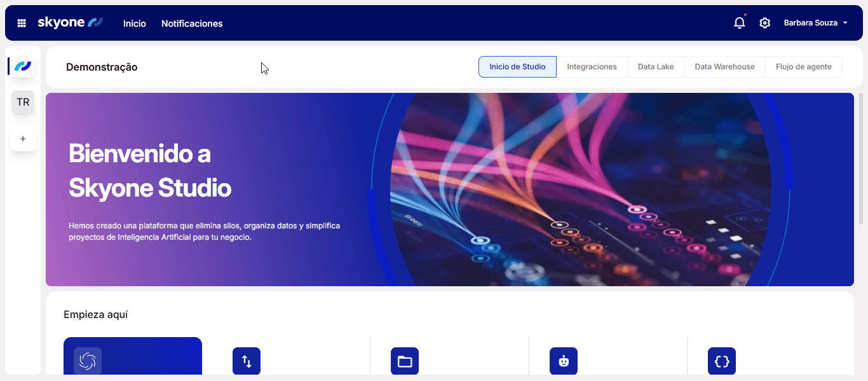Click the robot icon card
This screenshot has height=381, width=868.
pos(564,361)
